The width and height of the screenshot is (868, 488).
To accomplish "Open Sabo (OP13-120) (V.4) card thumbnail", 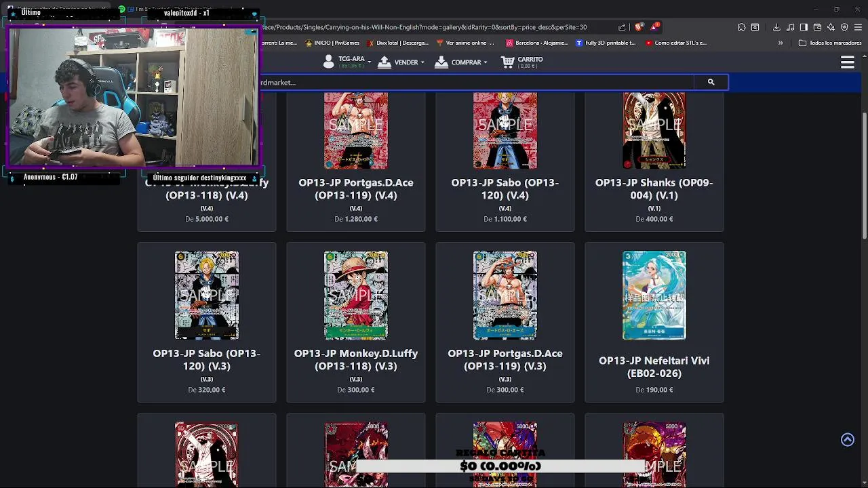I will [x=505, y=131].
